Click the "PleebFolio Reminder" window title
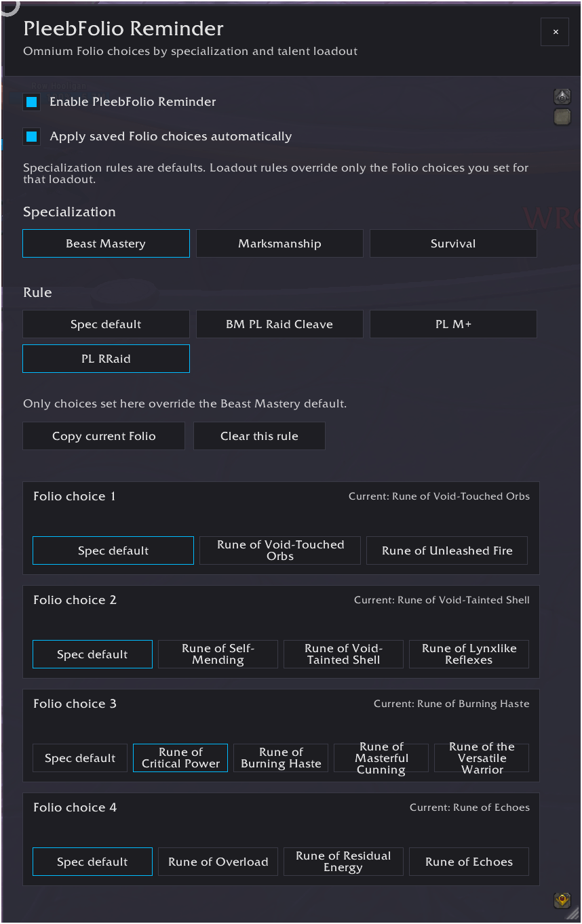The height and width of the screenshot is (924, 582). pyautogui.click(x=123, y=28)
